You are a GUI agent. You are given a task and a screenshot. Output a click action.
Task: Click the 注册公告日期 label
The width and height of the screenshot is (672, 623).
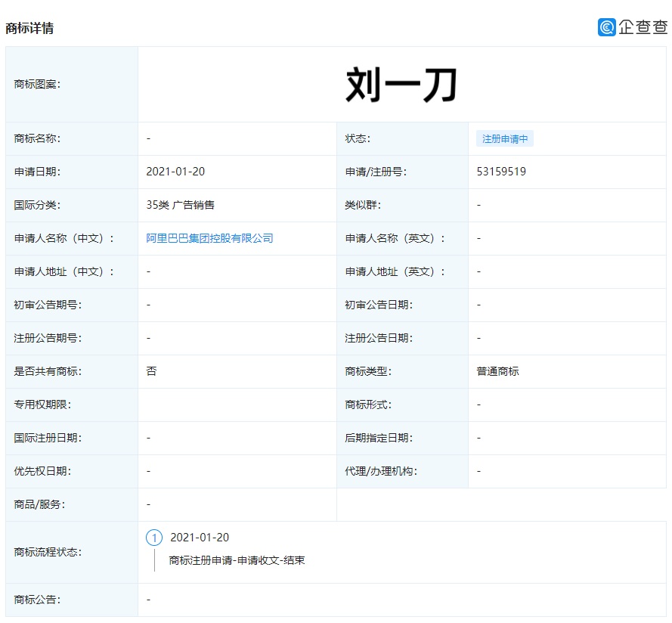point(379,338)
